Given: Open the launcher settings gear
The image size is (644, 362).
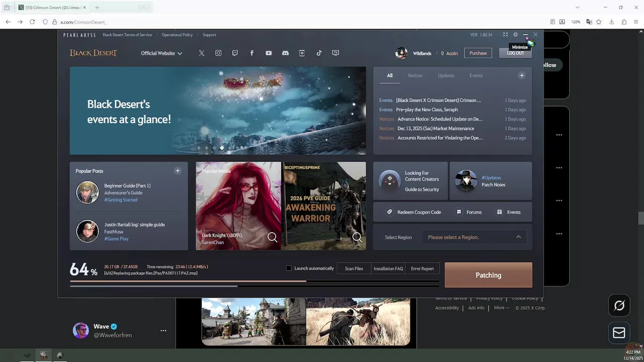Looking at the screenshot, I should tap(515, 35).
